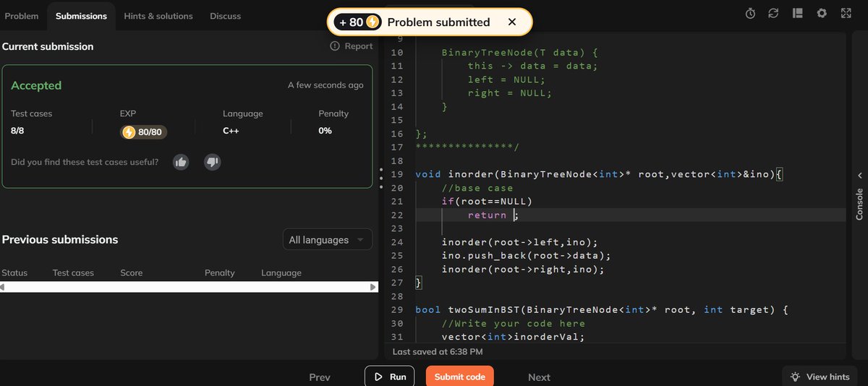Select the Submissions tab
868x386 pixels.
pyautogui.click(x=81, y=16)
